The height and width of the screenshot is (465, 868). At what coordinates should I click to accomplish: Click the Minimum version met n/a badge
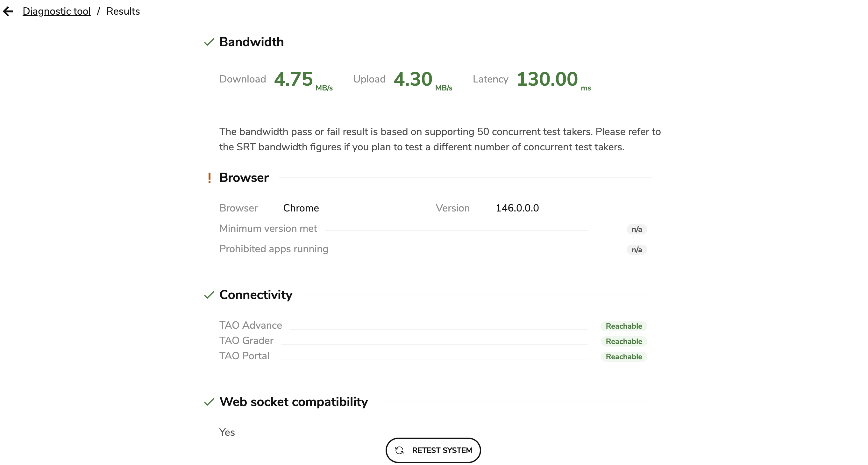(637, 229)
